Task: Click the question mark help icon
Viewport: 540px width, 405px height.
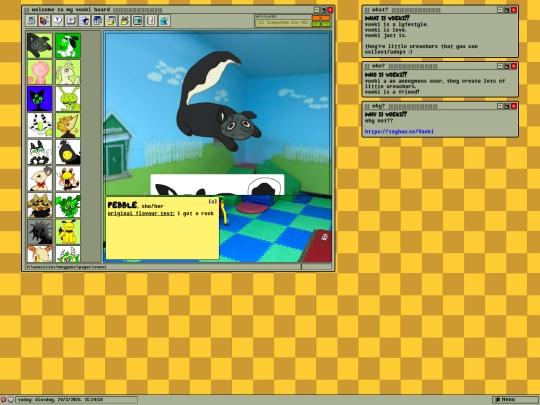Action: click(58, 21)
